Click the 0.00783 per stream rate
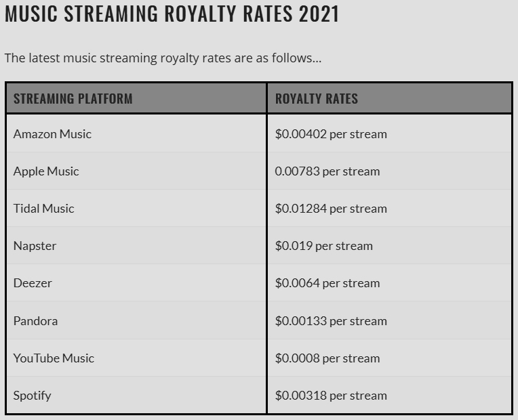 click(x=327, y=171)
